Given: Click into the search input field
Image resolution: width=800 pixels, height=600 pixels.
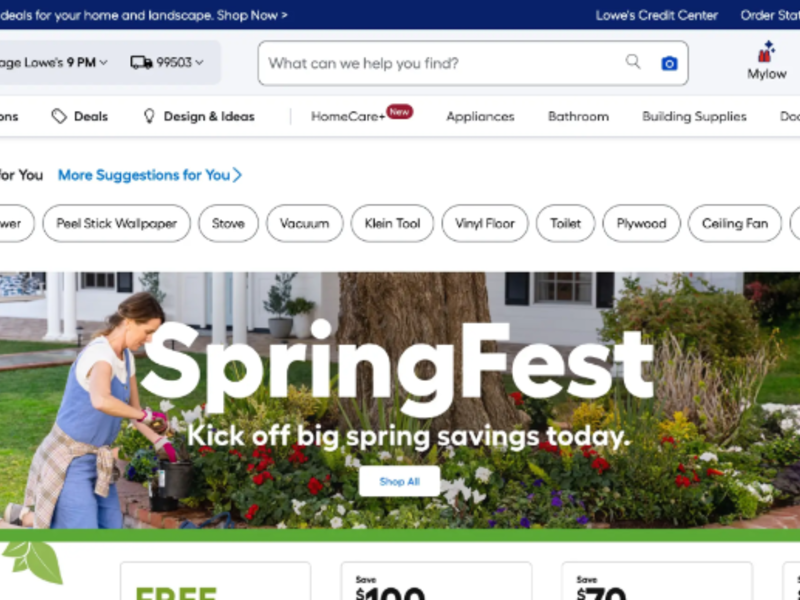Looking at the screenshot, I should (442, 63).
